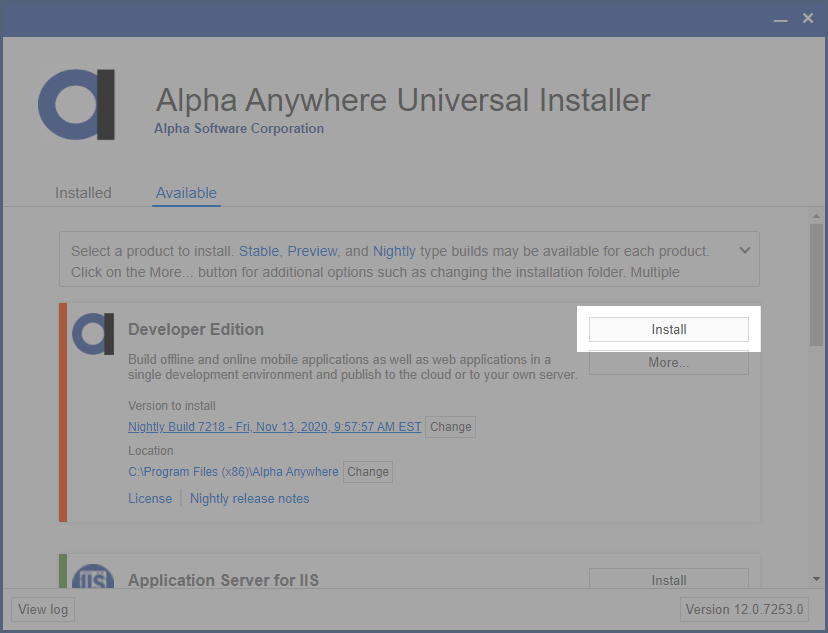Click the Alpha Software Corporation text
828x633 pixels.
point(239,128)
